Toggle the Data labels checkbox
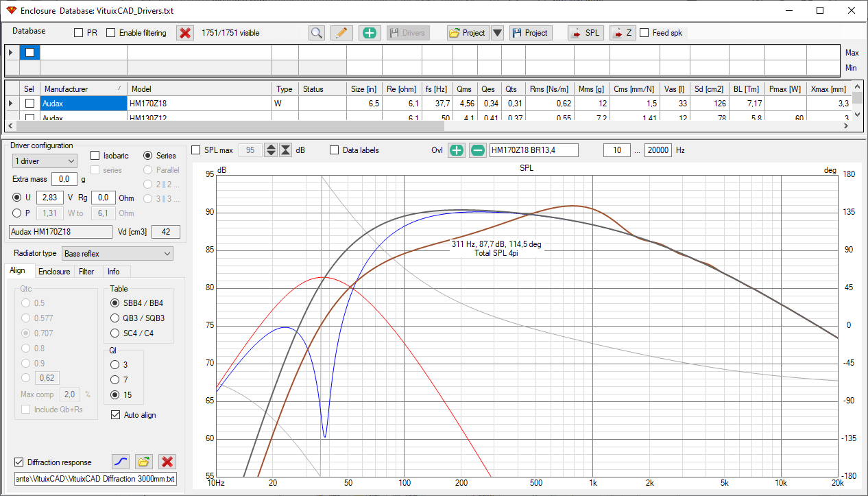 pos(335,150)
